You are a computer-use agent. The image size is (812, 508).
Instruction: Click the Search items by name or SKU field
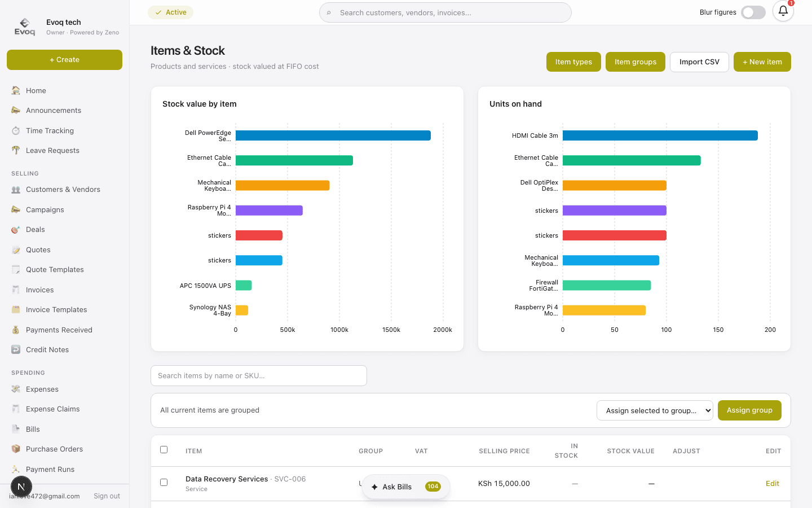point(259,376)
